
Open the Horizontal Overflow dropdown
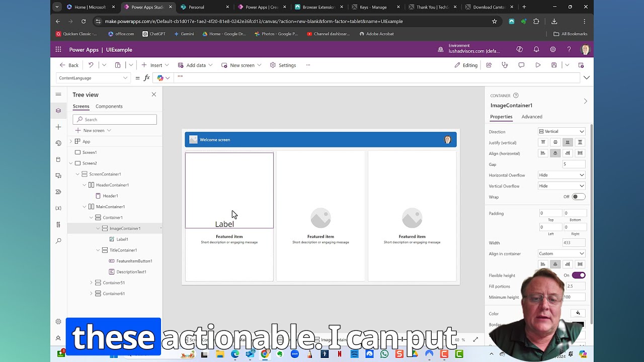point(561,175)
